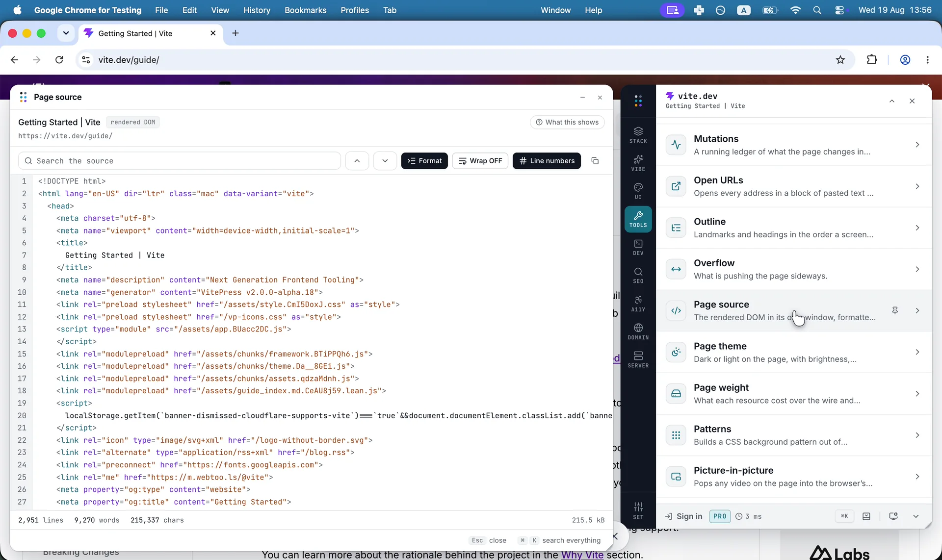Expand the Mutations row chevron
The width and height of the screenshot is (942, 560).
click(x=917, y=145)
